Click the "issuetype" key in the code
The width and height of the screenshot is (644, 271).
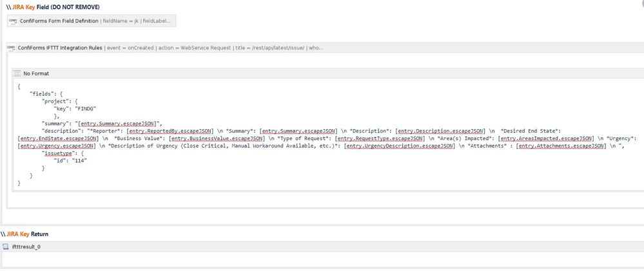coord(57,153)
